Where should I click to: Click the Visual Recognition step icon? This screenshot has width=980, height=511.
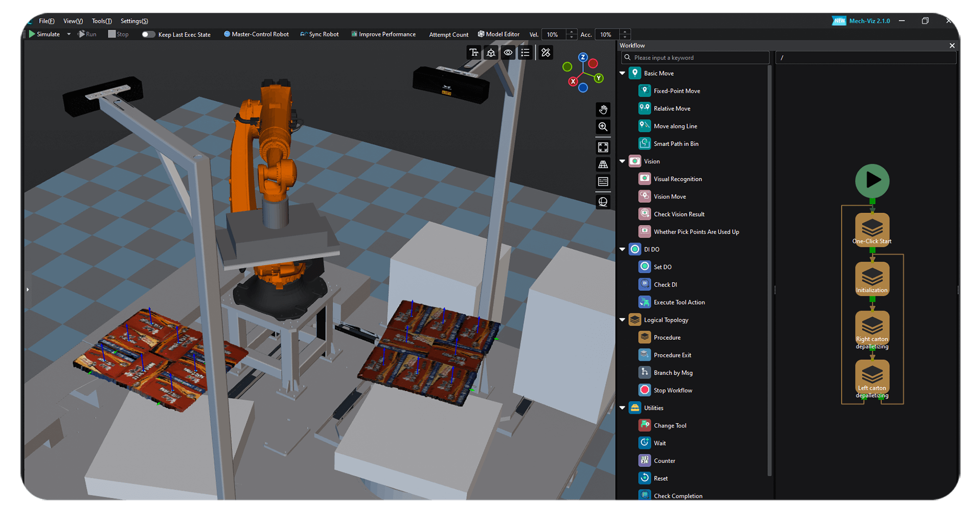click(645, 179)
